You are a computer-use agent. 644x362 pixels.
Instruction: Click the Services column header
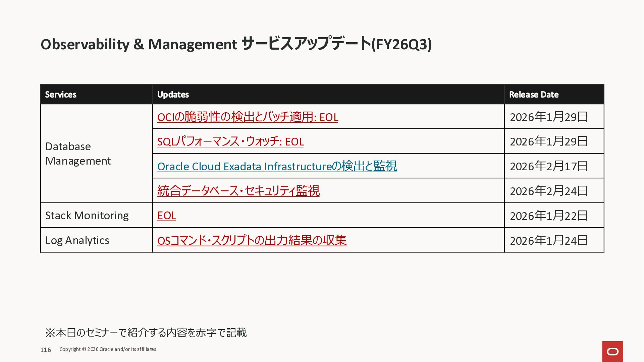coord(61,95)
